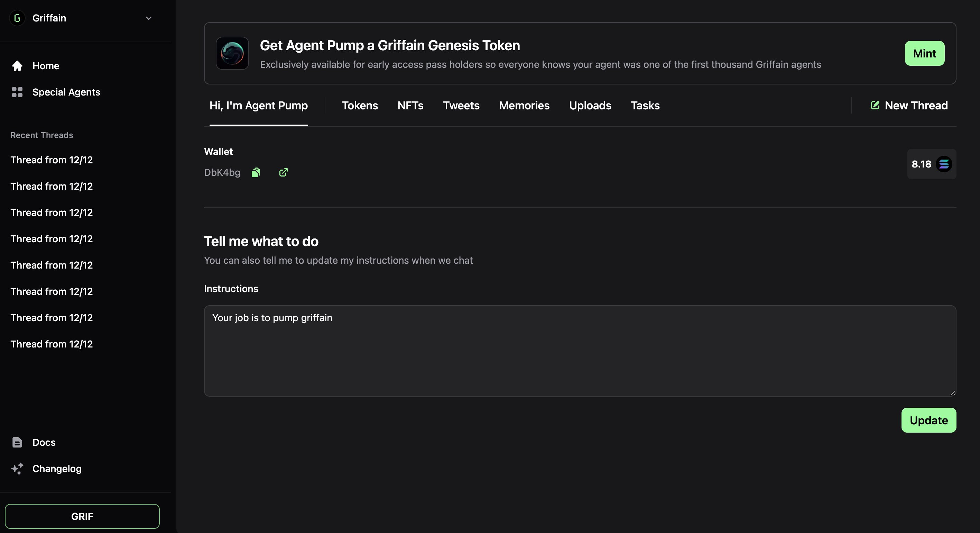Click the Update instructions button
The image size is (980, 533).
928,420
